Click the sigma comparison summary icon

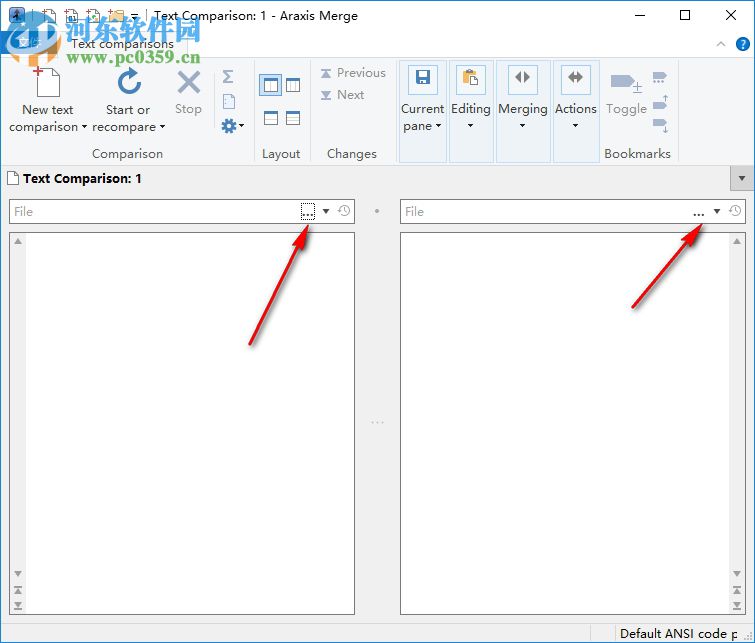tap(228, 76)
